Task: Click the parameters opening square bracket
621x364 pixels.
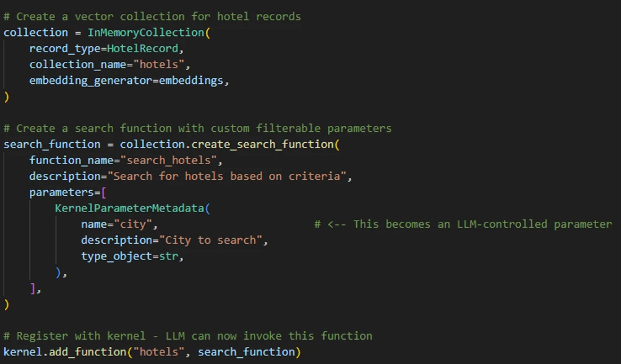Action: coord(104,193)
